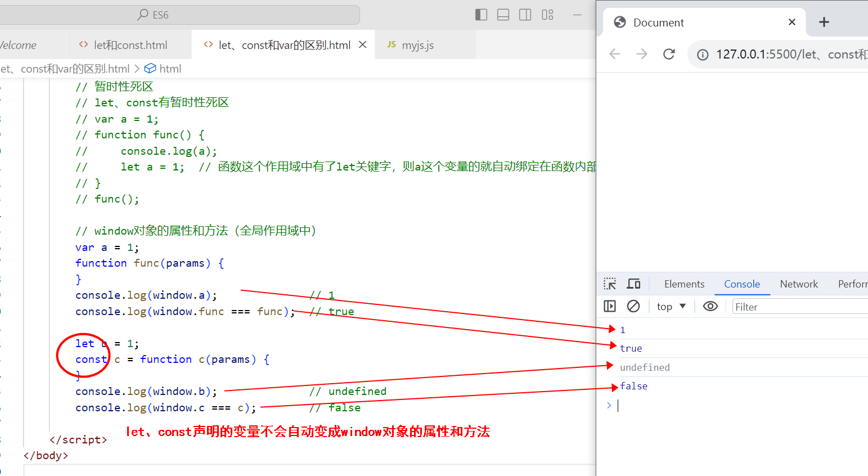Viewport: 868px width, 476px height.
Task: Close the let、const和var的区别.html tab
Action: pyautogui.click(x=363, y=44)
